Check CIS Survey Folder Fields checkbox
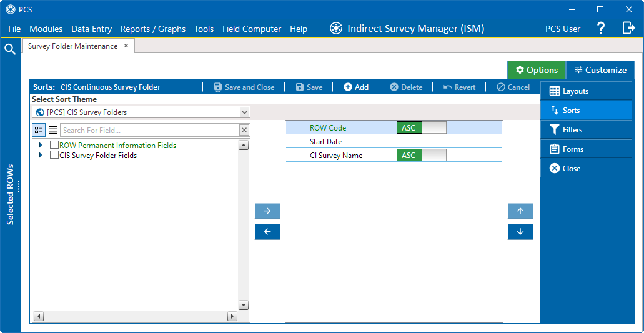Screen dimensions: 644x333 pyautogui.click(x=54, y=155)
